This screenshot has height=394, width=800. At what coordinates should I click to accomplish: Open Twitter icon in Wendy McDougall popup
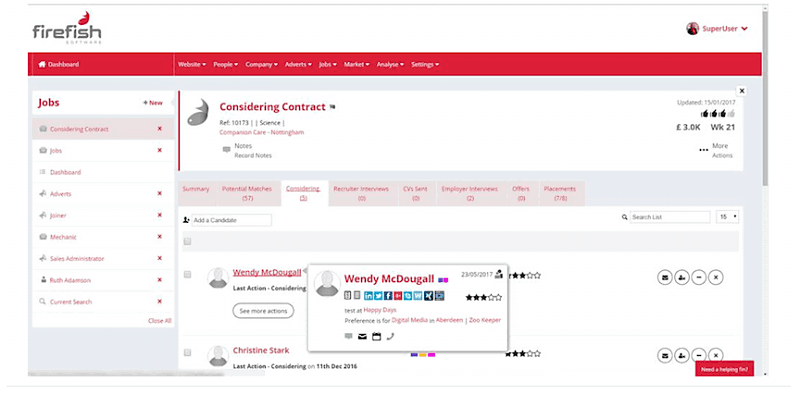click(378, 296)
